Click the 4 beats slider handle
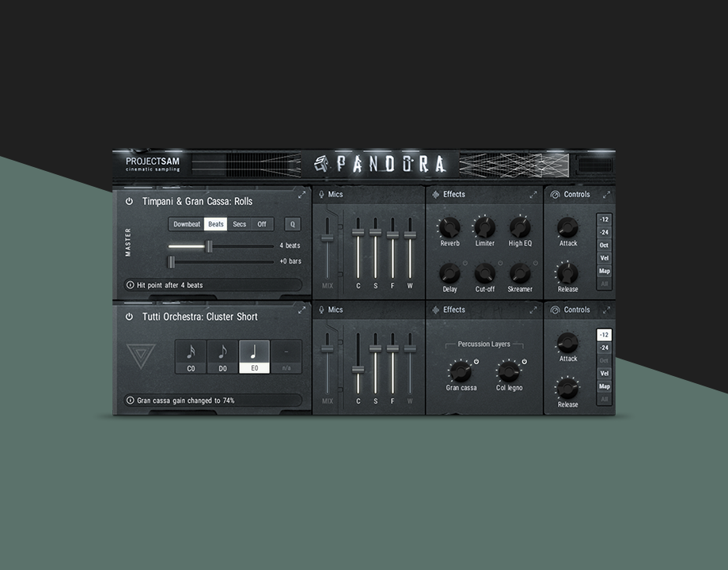 pos(209,246)
